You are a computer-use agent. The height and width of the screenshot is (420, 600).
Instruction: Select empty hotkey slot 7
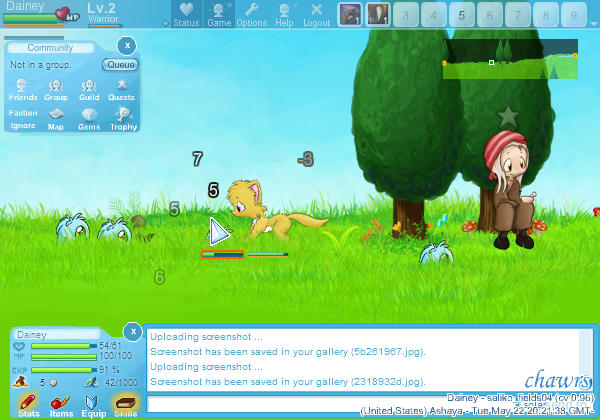coord(517,15)
